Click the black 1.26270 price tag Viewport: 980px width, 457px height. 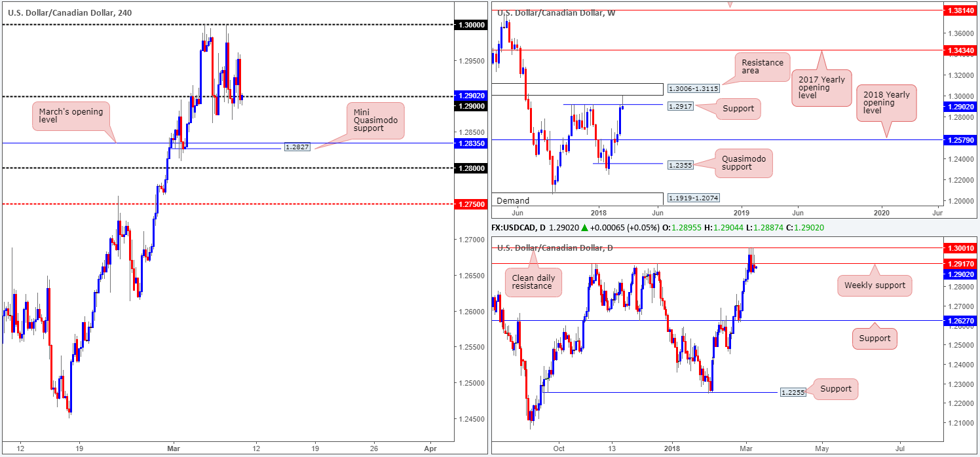(960, 321)
